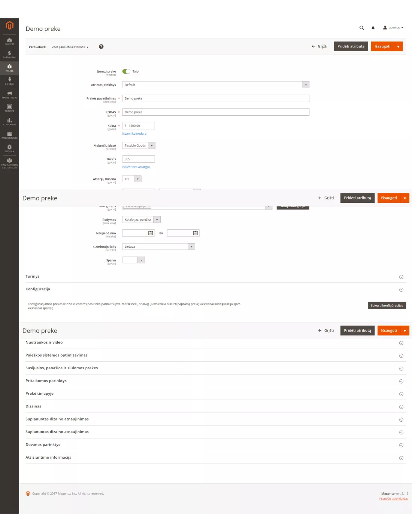Expand Pritaikomos parinktys section
The width and height of the screenshot is (412, 532).
point(216,381)
